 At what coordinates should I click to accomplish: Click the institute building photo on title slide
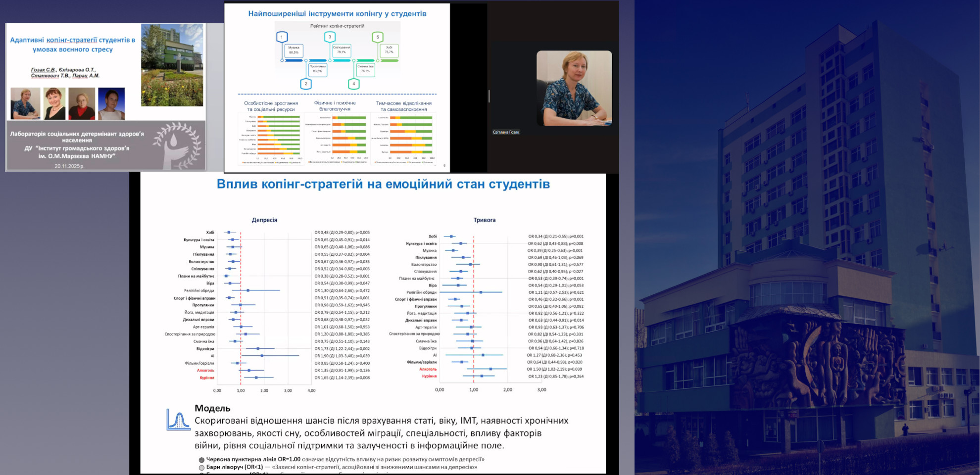(x=172, y=65)
